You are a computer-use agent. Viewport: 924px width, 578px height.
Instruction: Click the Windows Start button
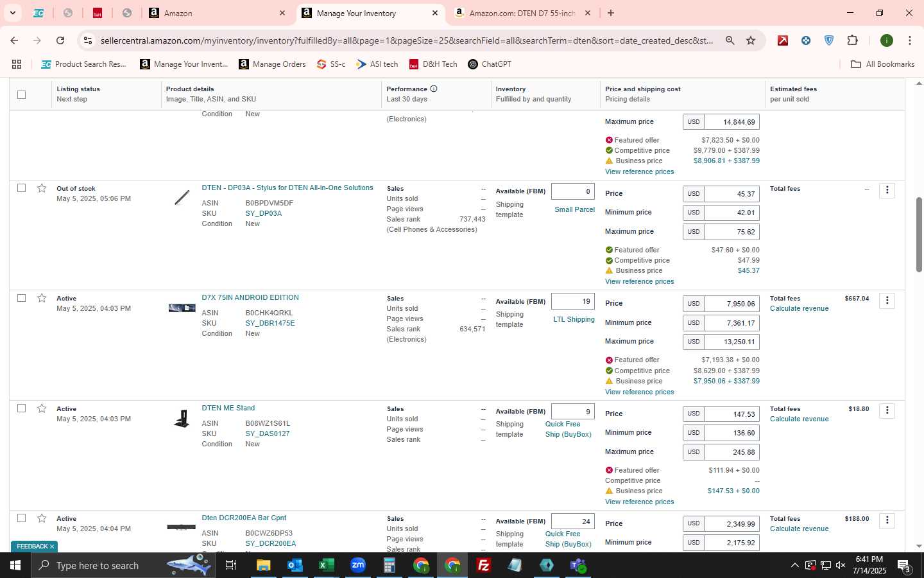click(15, 565)
